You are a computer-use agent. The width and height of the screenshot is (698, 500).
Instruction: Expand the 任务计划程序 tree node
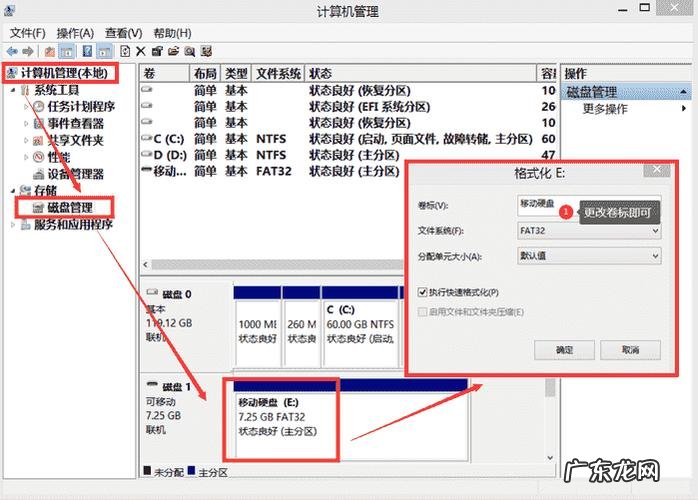tap(26, 107)
